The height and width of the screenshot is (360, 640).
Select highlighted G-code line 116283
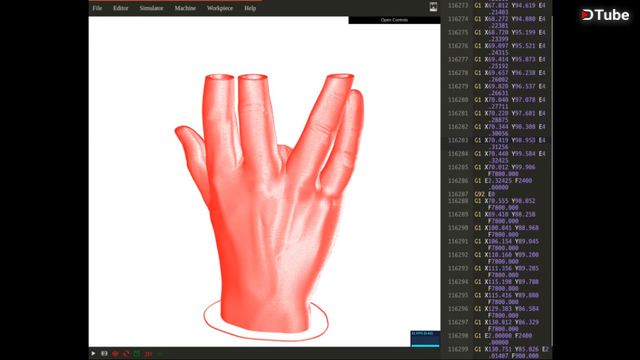497,143
